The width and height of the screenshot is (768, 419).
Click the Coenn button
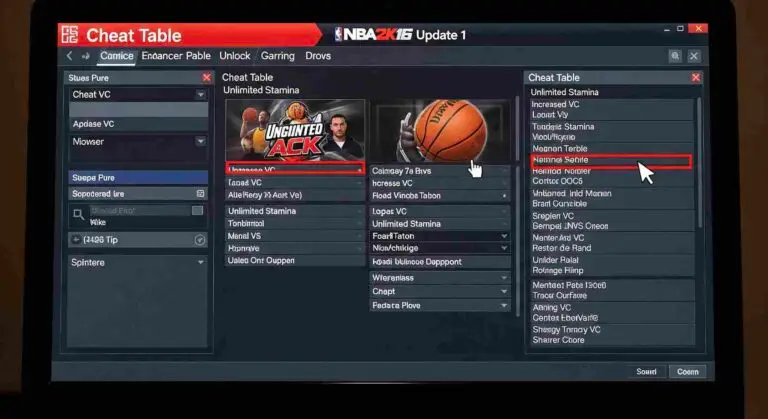688,371
